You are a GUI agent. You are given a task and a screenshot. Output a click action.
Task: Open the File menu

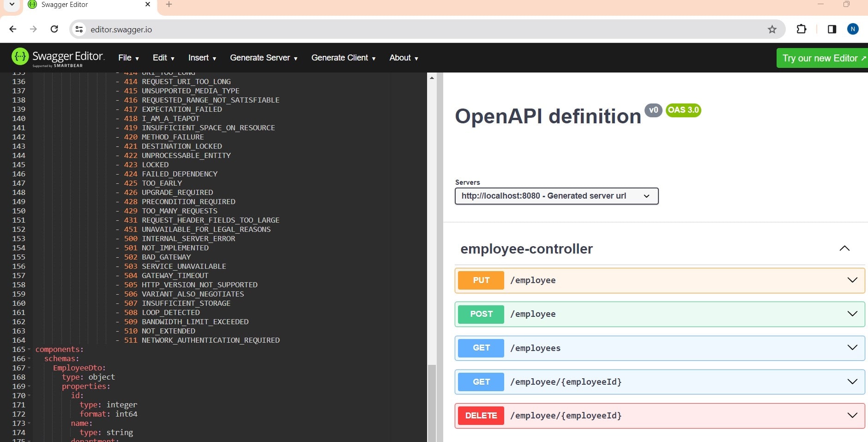pyautogui.click(x=128, y=58)
